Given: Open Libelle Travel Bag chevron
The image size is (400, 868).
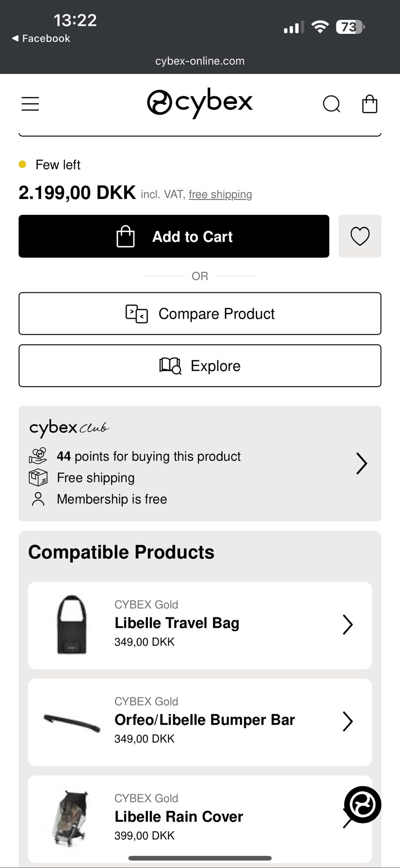Looking at the screenshot, I should tap(347, 624).
